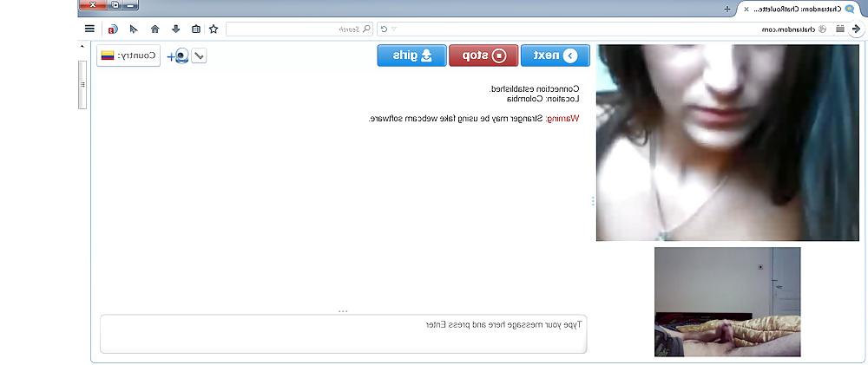Screen dimensions: 868x365
Task: Click the blue girls button
Action: coord(411,55)
